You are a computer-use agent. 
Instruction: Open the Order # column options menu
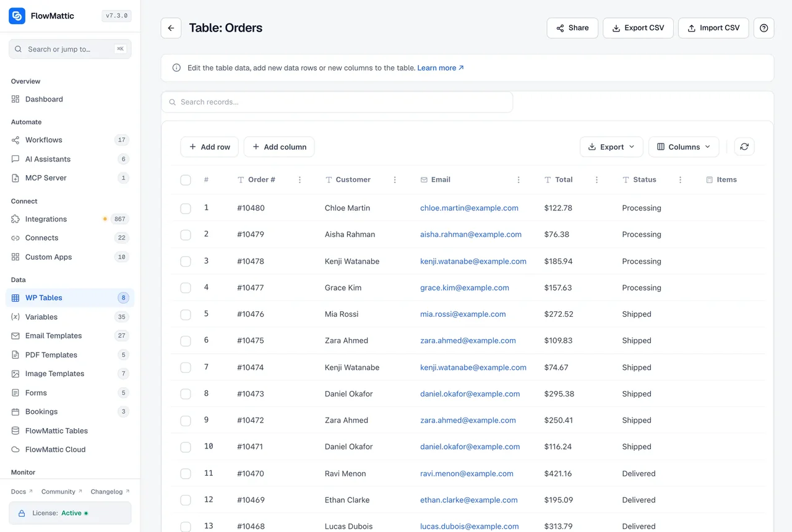[x=300, y=180]
